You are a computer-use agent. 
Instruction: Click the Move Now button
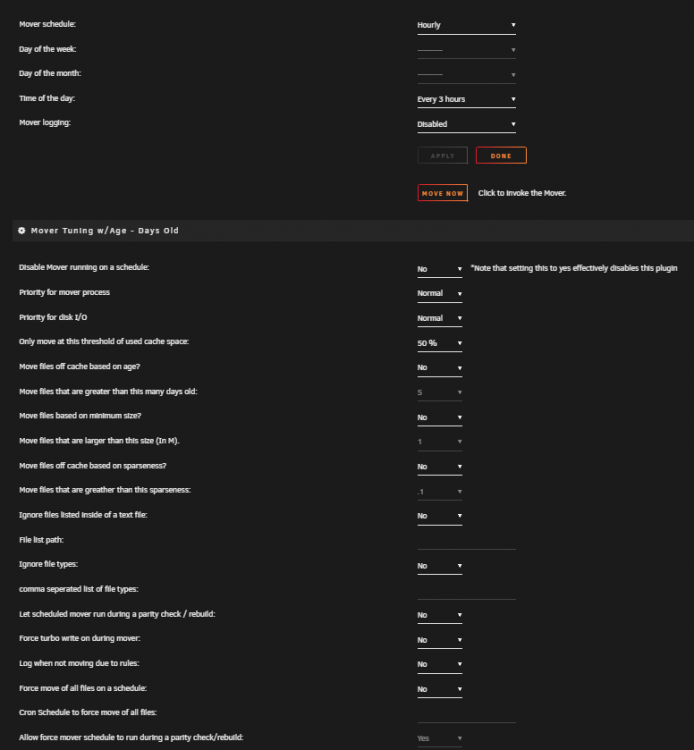coord(442,193)
